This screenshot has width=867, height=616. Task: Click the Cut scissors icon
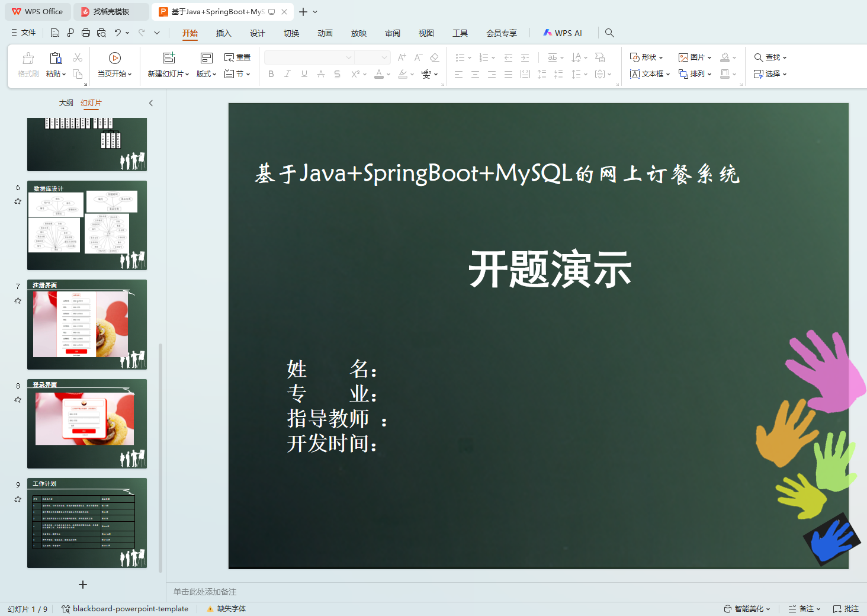click(x=78, y=57)
